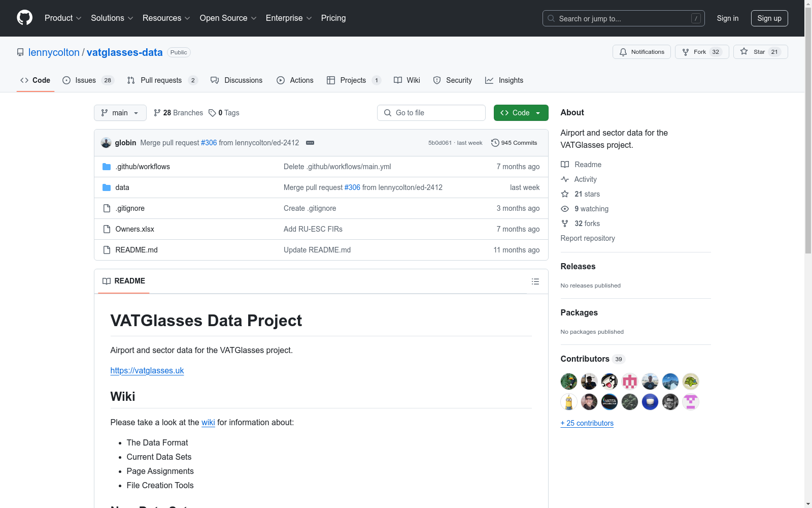Open commit hash 5b0d061

pyautogui.click(x=439, y=143)
